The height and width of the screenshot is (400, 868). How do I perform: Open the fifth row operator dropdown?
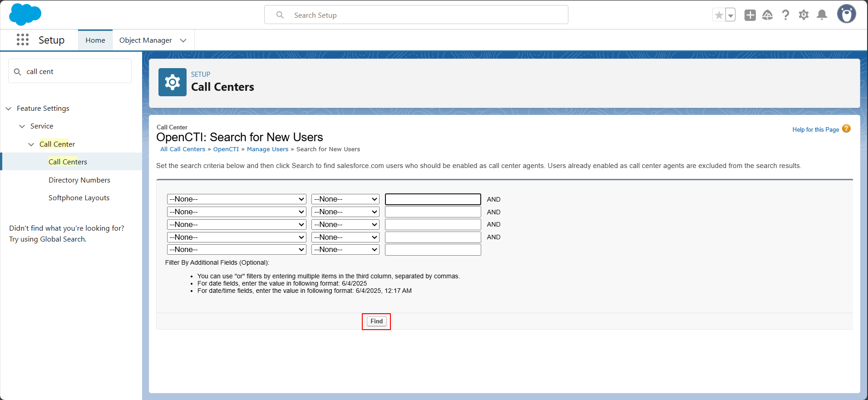pos(345,250)
